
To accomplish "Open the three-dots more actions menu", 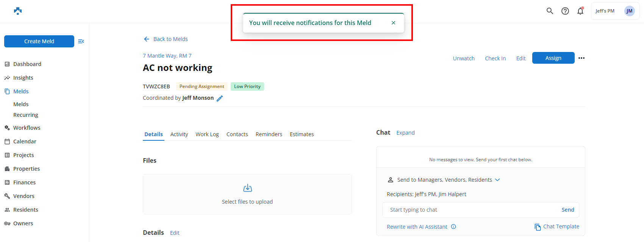I will pyautogui.click(x=581, y=58).
